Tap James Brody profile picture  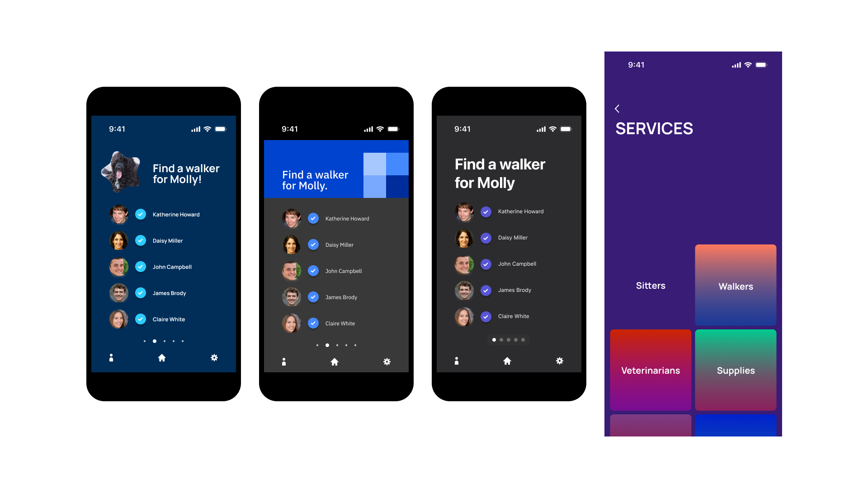point(118,292)
